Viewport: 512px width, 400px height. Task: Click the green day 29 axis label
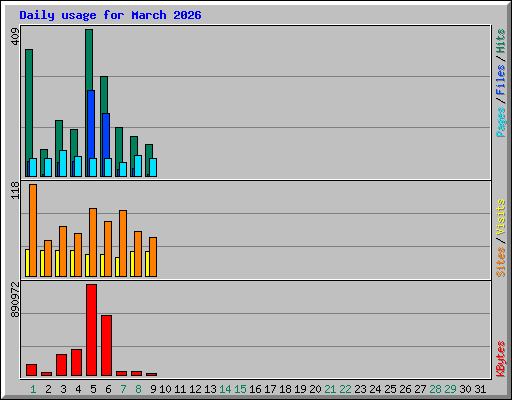pos(450,389)
